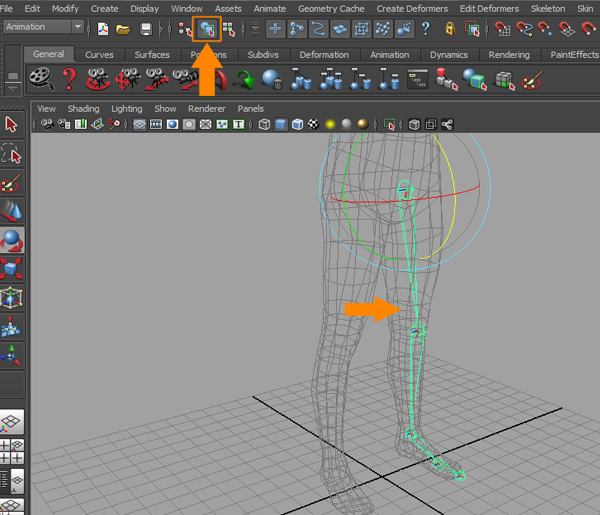Choose the Paint Selection tool
Screen dimensions: 600x515
click(11, 183)
